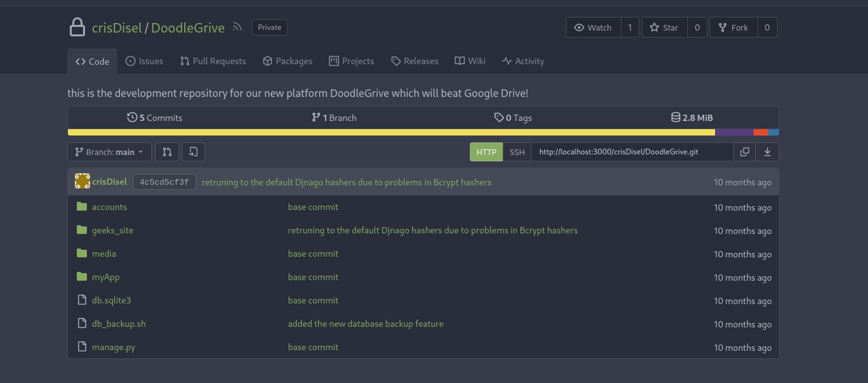Select HTTP clone protocol
This screenshot has width=868, height=383.
pyautogui.click(x=486, y=152)
